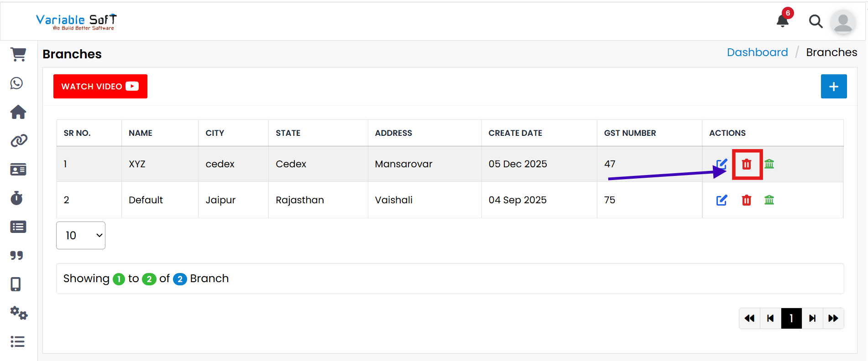The width and height of the screenshot is (868, 361).
Task: Open search with magnifier icon
Action: click(x=815, y=21)
